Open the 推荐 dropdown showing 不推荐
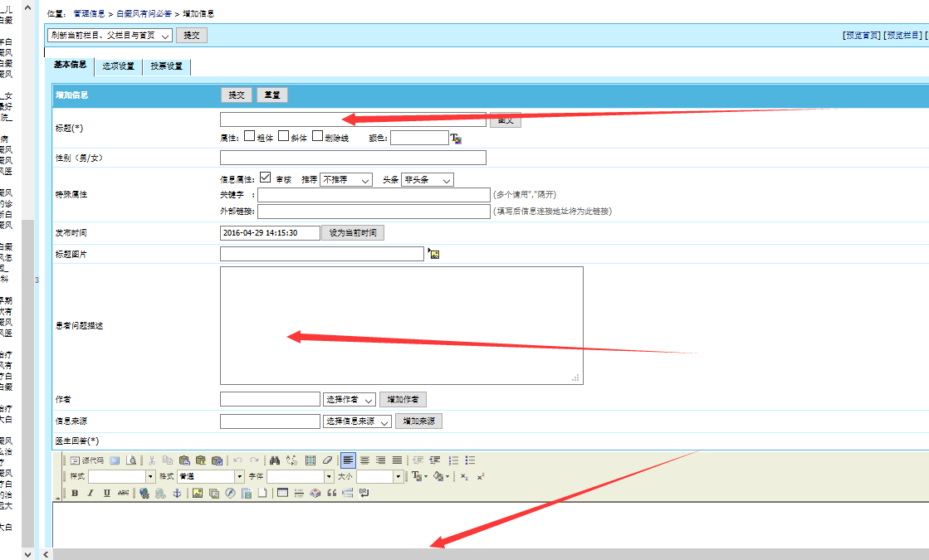The height and width of the screenshot is (560, 929). click(x=346, y=180)
